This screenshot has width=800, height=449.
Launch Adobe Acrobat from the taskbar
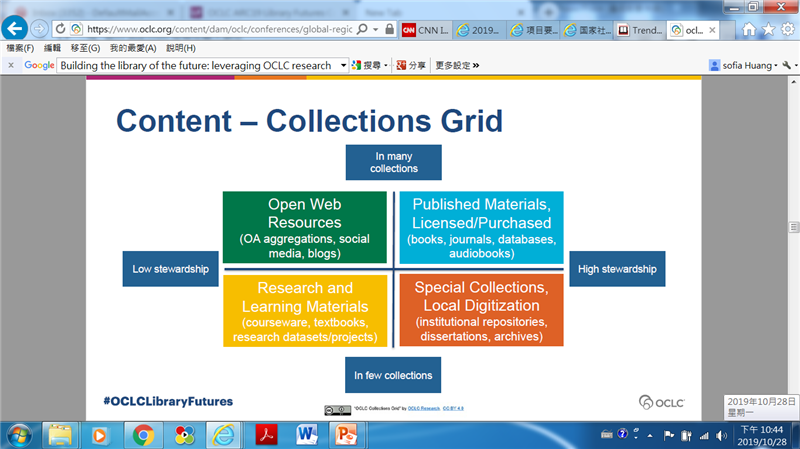(267, 434)
